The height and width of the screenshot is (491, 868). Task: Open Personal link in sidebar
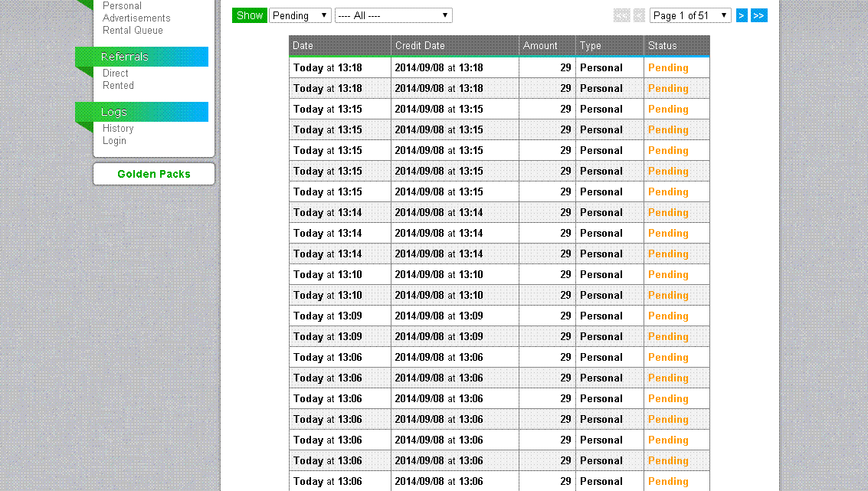tap(122, 5)
